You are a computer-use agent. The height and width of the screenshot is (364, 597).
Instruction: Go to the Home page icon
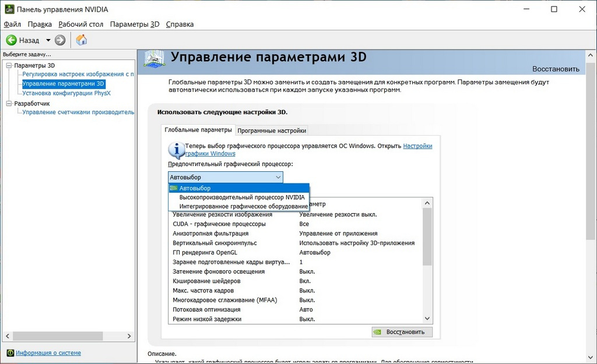[82, 40]
